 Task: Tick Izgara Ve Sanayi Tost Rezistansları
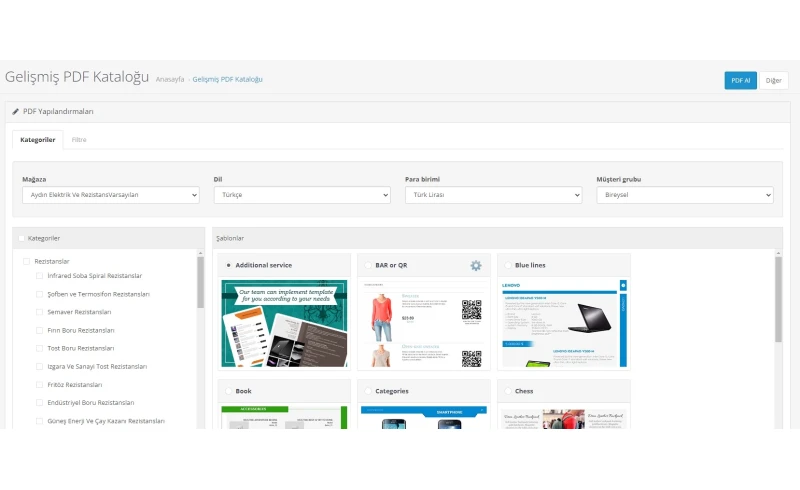coord(39,366)
